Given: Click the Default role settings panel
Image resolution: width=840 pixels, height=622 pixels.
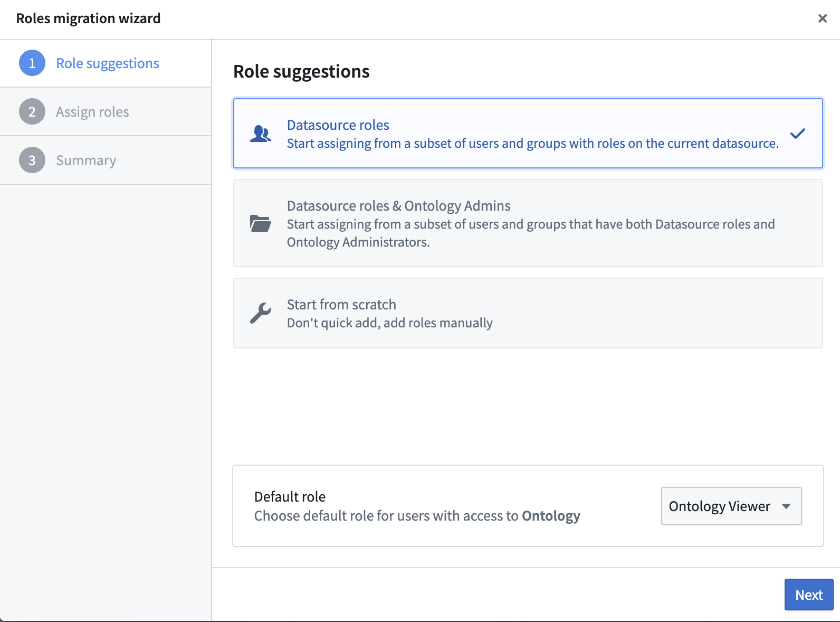Looking at the screenshot, I should point(528,506).
